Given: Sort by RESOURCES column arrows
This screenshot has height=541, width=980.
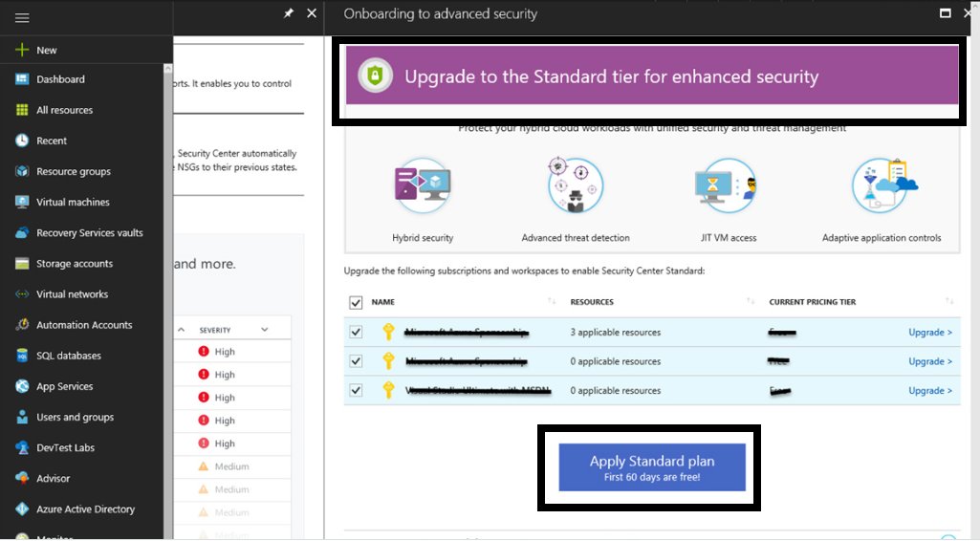Looking at the screenshot, I should pyautogui.click(x=750, y=301).
